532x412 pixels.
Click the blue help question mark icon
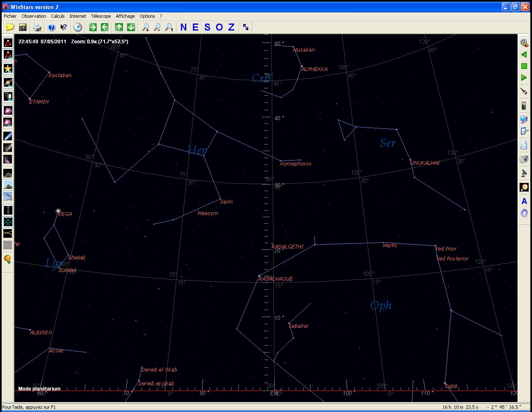pos(51,28)
